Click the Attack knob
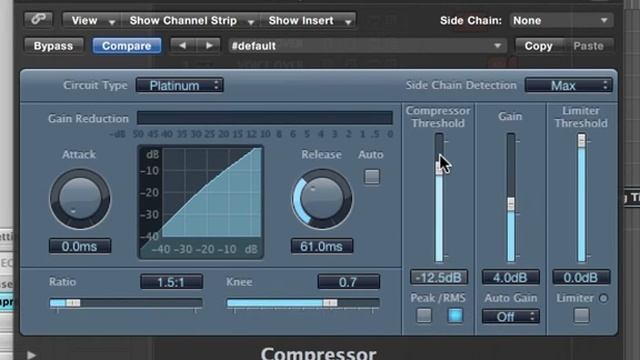The height and width of the screenshot is (360, 640). (80, 199)
